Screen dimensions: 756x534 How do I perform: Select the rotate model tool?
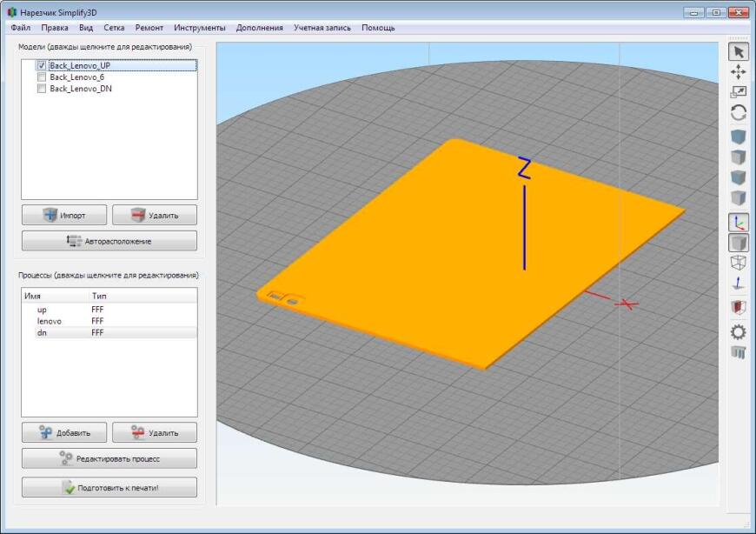[x=738, y=112]
